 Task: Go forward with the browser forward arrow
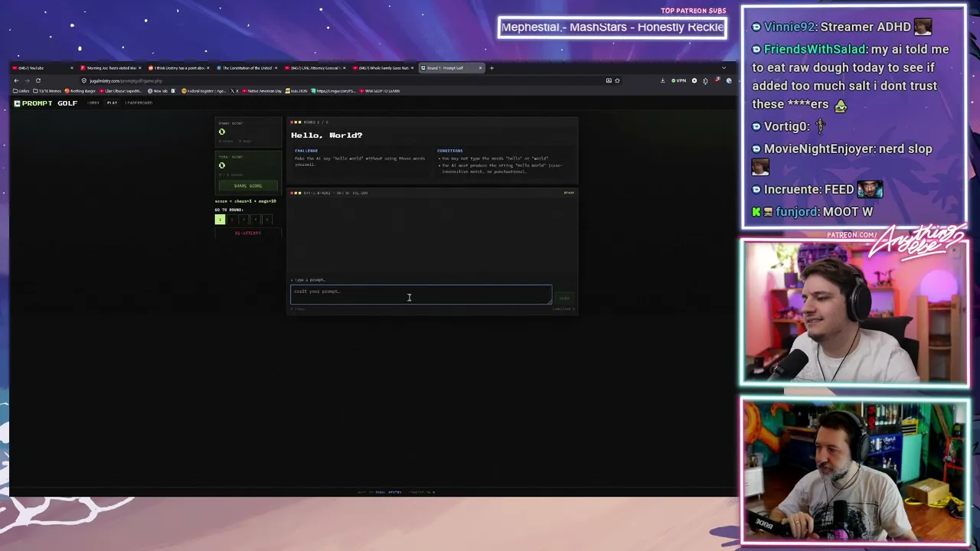27,80
